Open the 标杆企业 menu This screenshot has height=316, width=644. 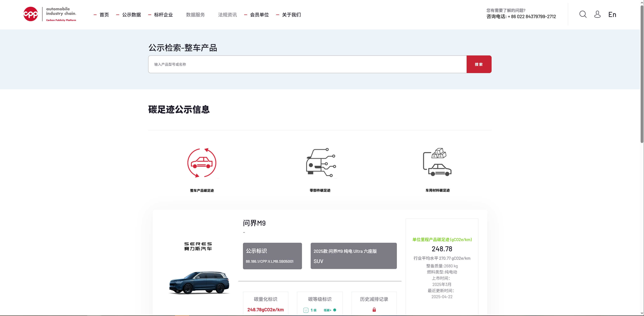coord(163,15)
